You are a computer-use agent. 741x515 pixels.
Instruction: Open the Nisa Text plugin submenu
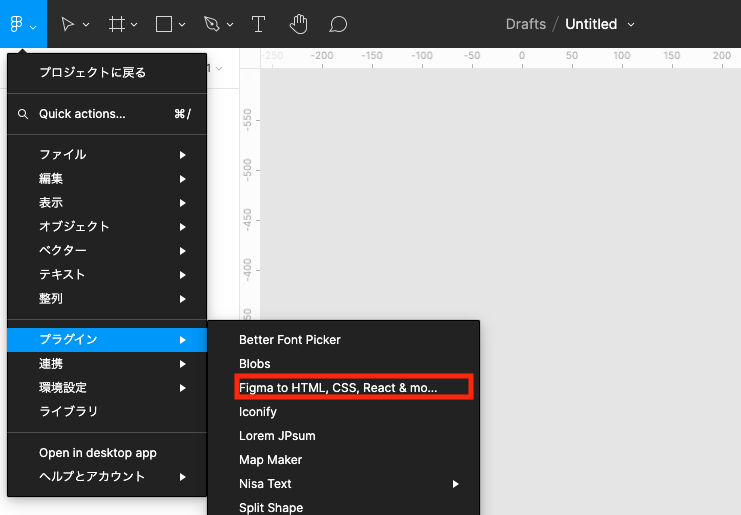point(344,484)
